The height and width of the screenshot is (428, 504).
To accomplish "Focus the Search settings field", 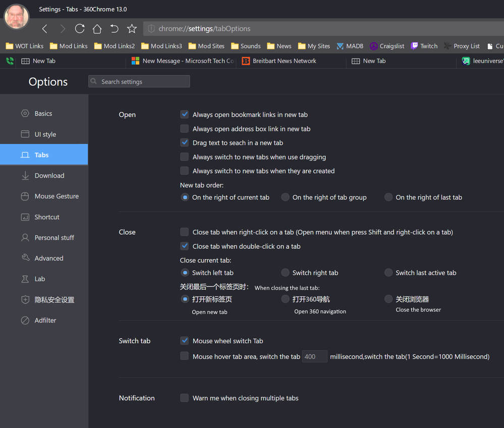I will 139,82.
